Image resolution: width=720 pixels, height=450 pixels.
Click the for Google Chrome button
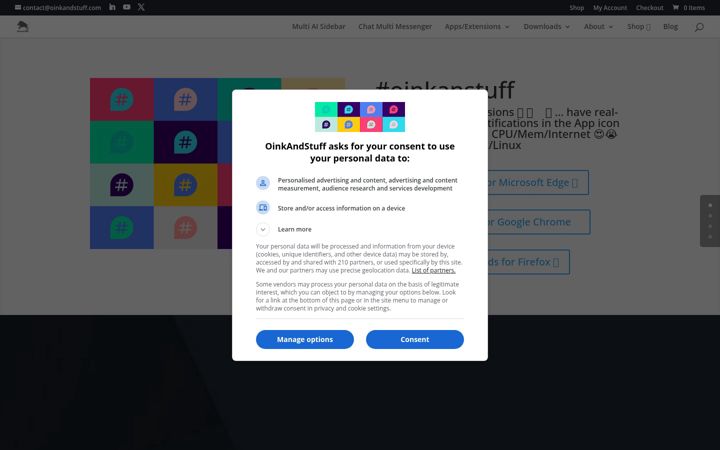(x=539, y=222)
